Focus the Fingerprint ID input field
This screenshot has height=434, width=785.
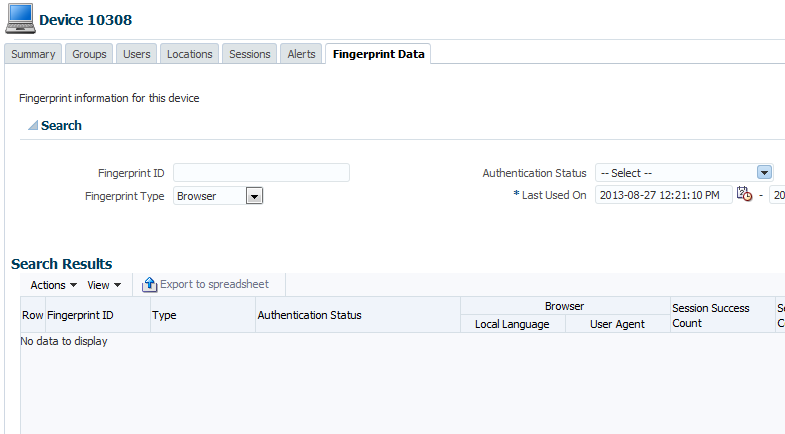pyautogui.click(x=261, y=173)
